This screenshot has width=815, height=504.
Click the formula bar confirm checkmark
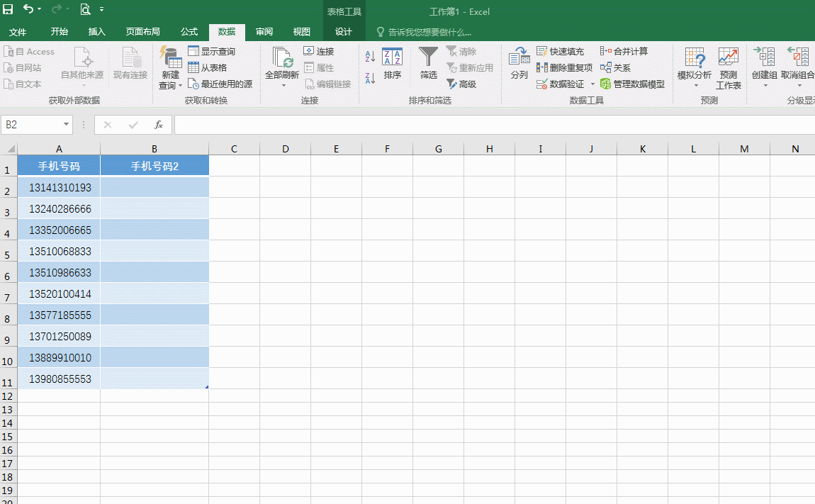(133, 125)
